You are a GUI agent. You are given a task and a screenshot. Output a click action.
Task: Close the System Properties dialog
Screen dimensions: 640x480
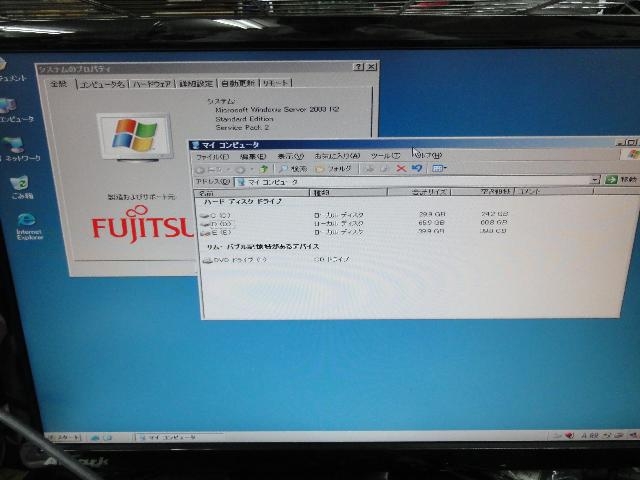click(x=371, y=67)
